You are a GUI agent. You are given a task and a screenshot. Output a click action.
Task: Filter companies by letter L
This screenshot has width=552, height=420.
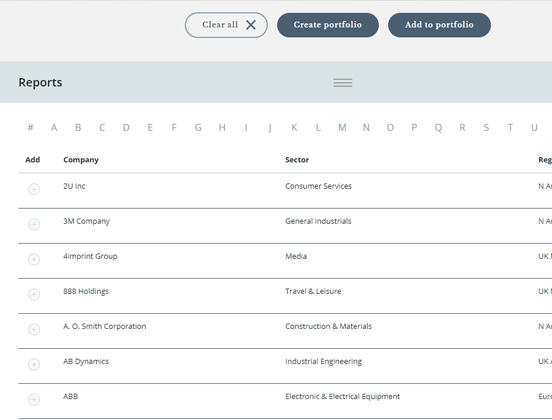(318, 127)
